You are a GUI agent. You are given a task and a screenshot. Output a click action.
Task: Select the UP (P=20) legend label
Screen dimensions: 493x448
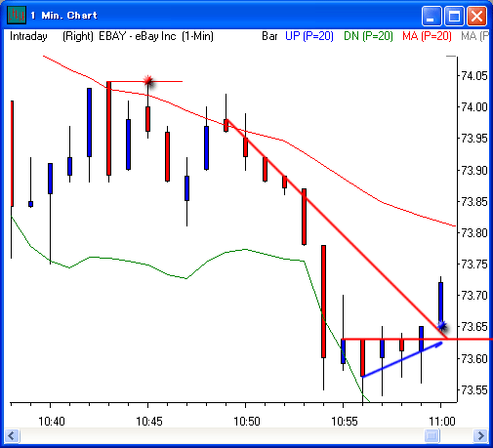pos(309,36)
